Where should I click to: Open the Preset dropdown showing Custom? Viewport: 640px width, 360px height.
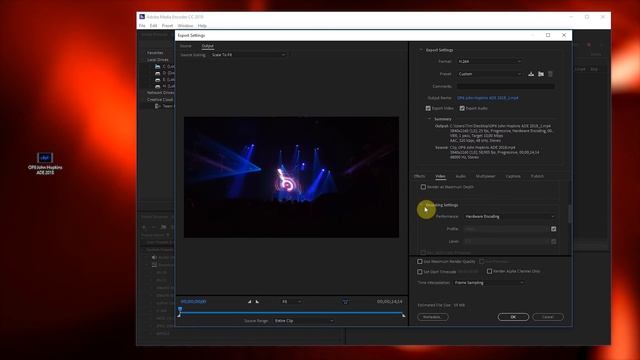[489, 74]
